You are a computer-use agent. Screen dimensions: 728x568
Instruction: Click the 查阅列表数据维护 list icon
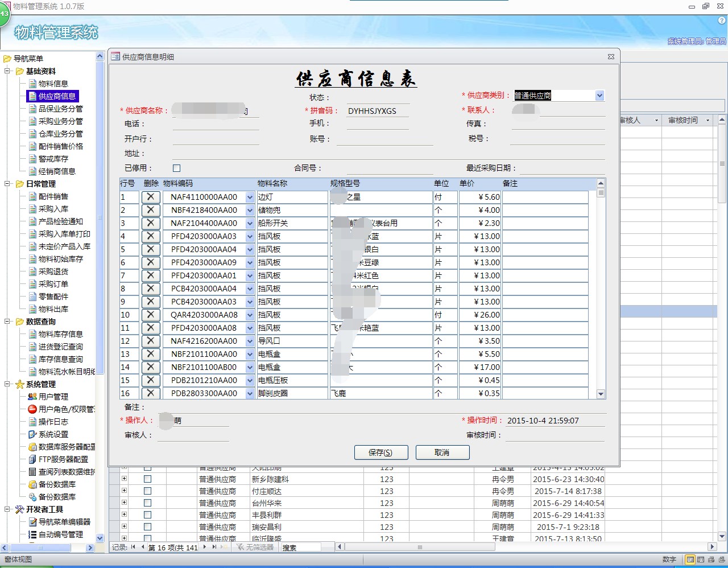32,472
